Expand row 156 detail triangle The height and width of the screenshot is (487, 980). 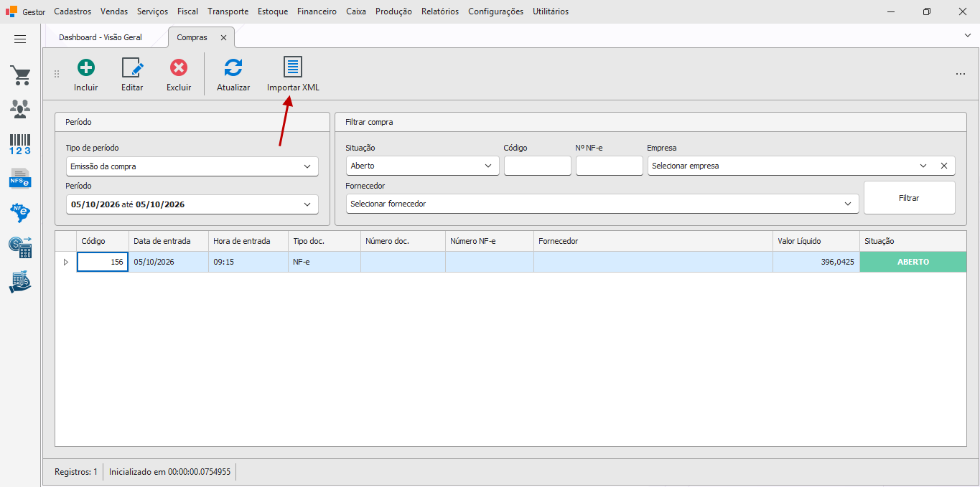coord(66,262)
